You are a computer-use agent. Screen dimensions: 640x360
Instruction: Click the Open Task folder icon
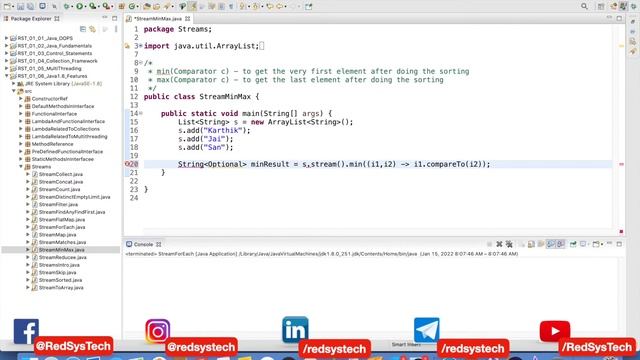[x=156, y=6]
